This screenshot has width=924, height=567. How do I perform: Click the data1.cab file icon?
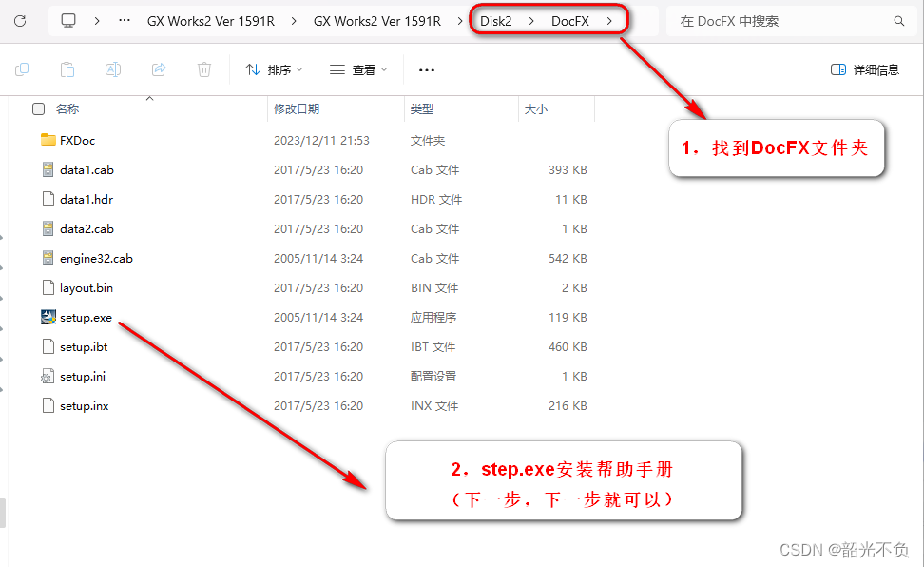48,170
